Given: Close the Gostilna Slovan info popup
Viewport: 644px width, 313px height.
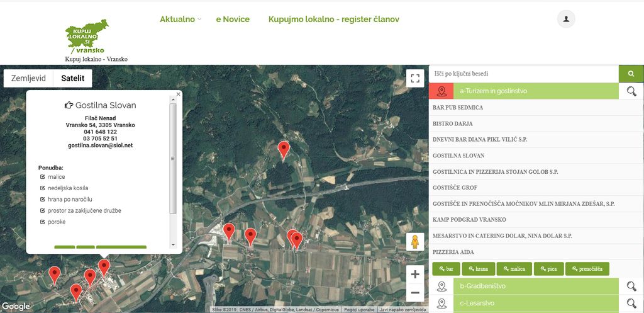Looking at the screenshot, I should [178, 94].
